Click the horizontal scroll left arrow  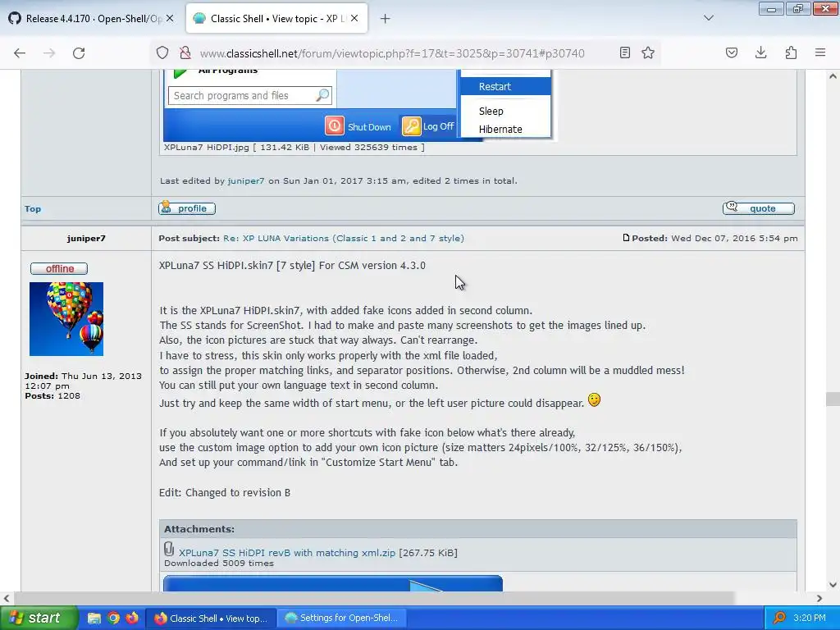(x=7, y=598)
